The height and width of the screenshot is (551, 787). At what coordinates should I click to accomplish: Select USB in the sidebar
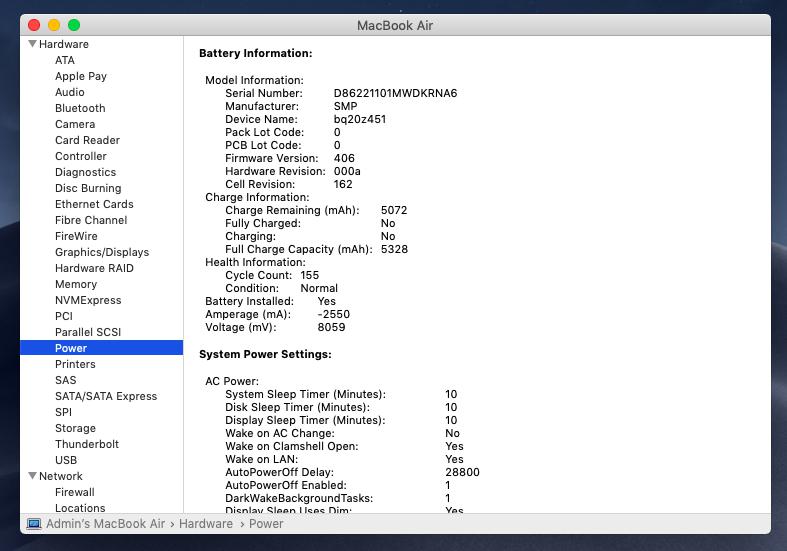[66, 460]
